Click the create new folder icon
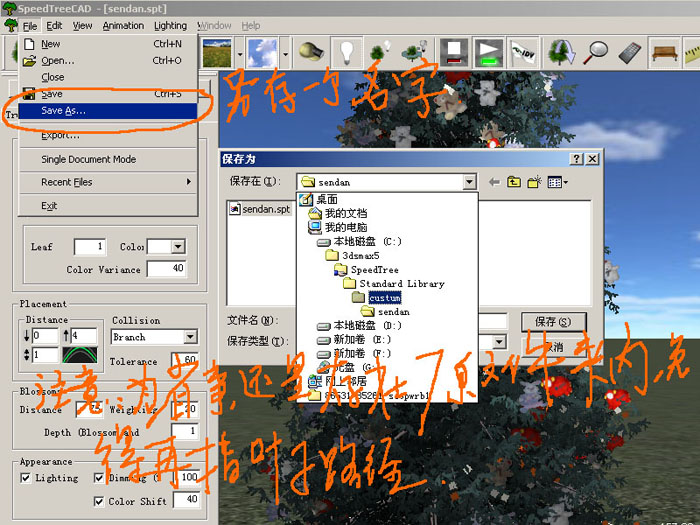 point(534,182)
